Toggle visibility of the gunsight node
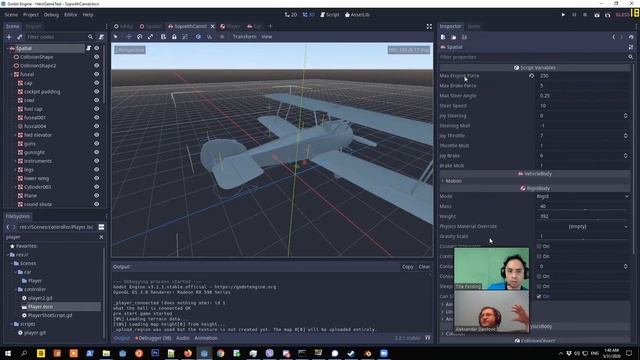The image size is (640, 360). coord(97,152)
